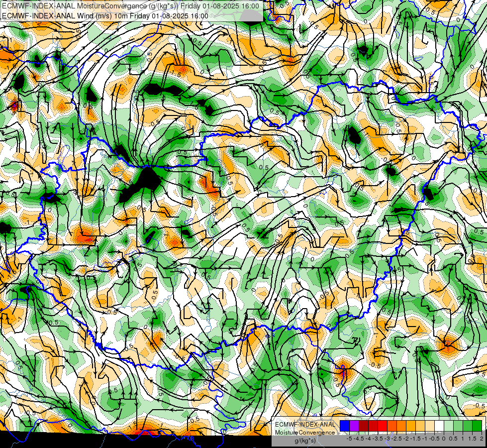Click the blue swatch in the legend

click(x=345, y=426)
